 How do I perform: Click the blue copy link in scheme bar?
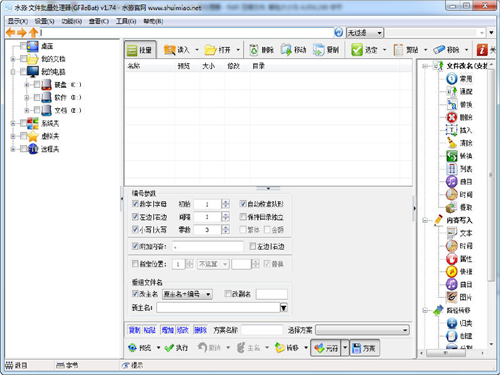click(135, 330)
